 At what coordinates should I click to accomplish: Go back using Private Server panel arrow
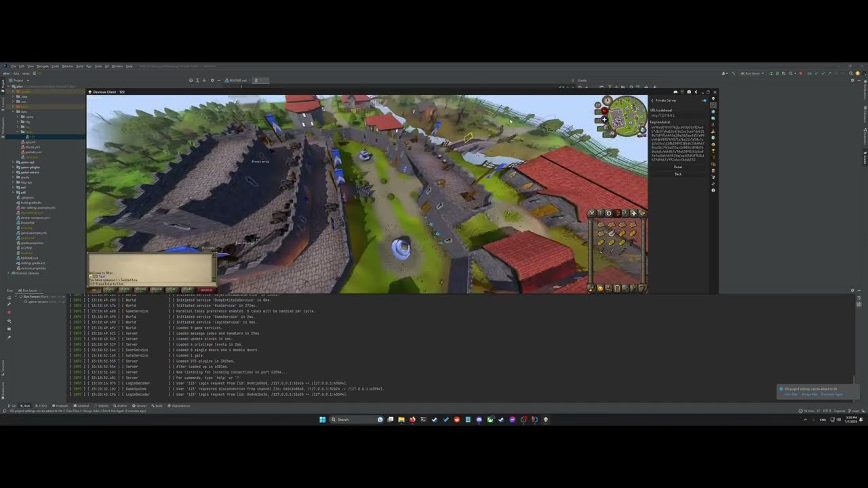pyautogui.click(x=652, y=100)
